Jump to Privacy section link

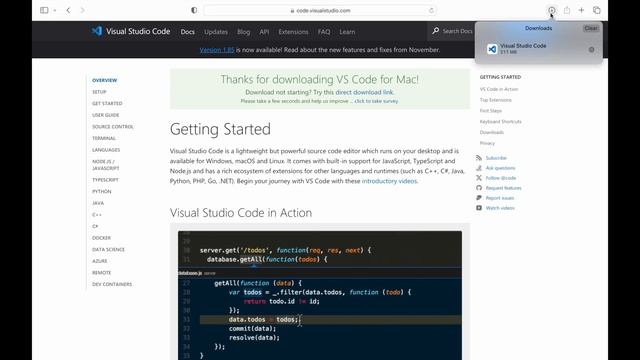(487, 143)
